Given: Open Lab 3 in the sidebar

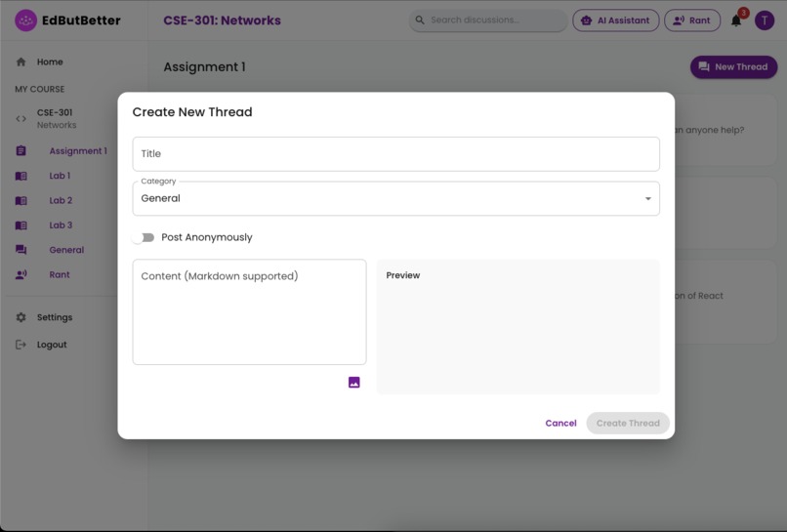Looking at the screenshot, I should pyautogui.click(x=61, y=225).
